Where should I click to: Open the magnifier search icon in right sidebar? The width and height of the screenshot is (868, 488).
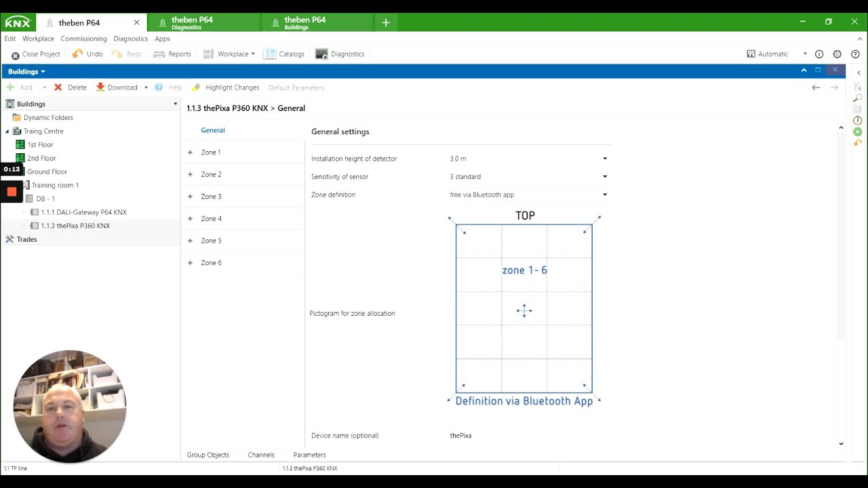point(858,98)
